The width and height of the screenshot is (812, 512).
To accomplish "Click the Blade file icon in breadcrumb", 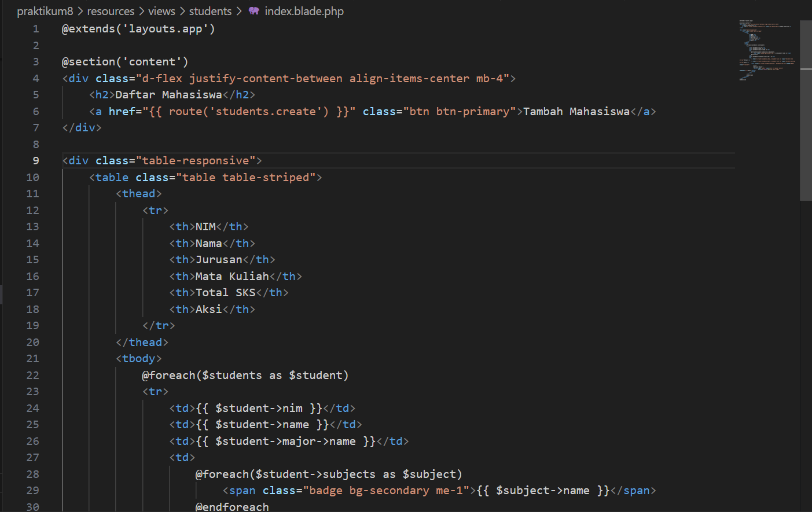I will (253, 10).
